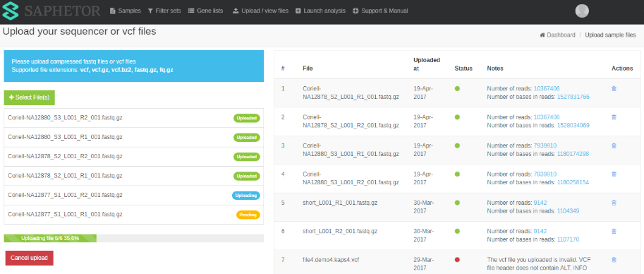Click the Uploaded at column header
The image size is (644, 274).
coord(427,64)
